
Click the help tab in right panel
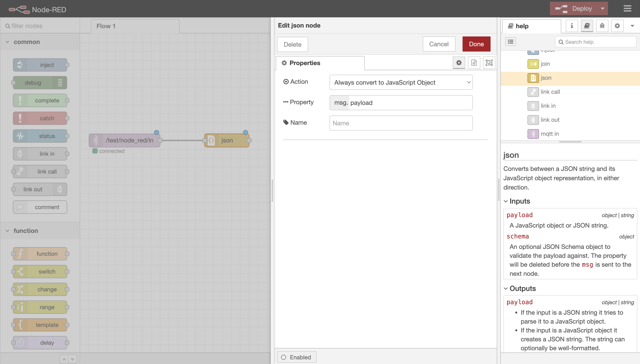587,26
